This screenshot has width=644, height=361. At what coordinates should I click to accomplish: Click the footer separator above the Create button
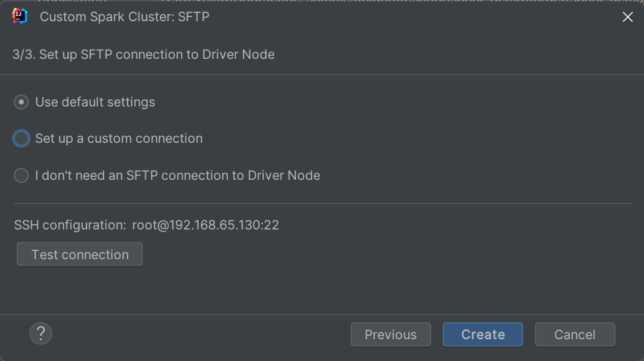[x=322, y=315]
